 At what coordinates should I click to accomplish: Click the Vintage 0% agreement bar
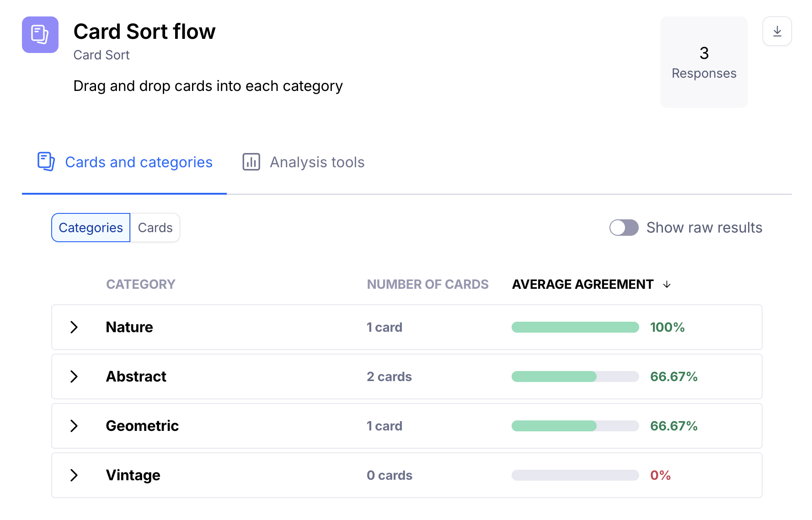point(575,475)
